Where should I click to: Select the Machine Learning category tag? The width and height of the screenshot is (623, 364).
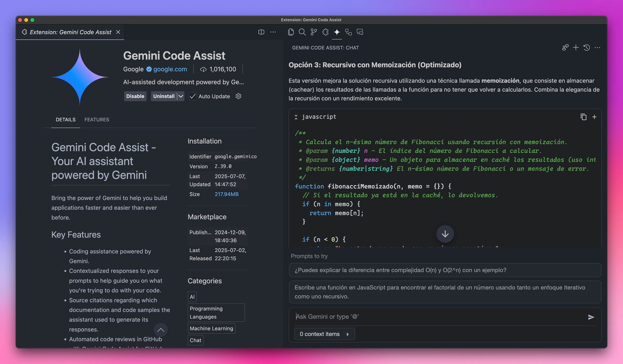pyautogui.click(x=211, y=328)
